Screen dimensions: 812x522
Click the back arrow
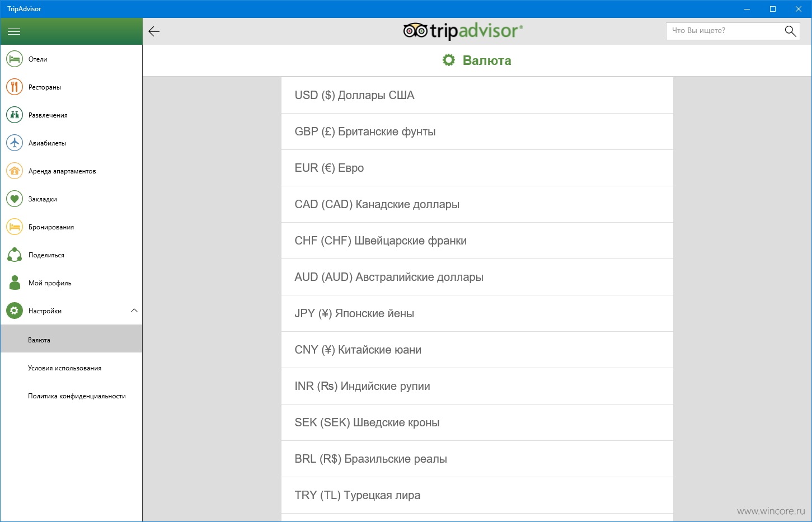(x=154, y=31)
